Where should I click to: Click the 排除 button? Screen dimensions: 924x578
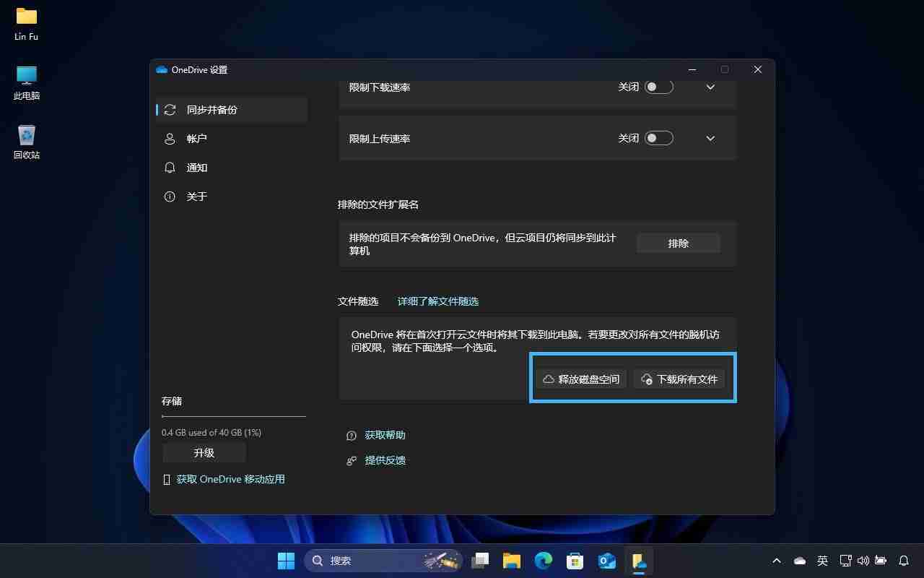point(677,243)
